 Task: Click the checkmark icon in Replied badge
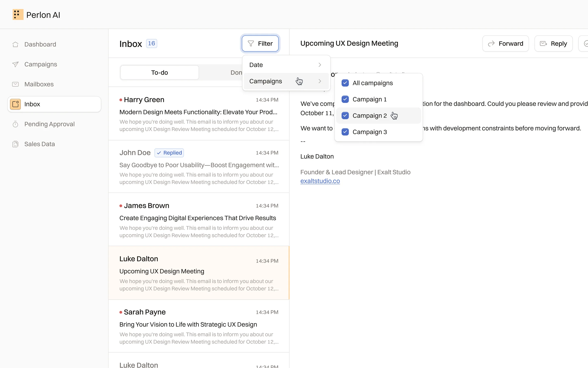click(x=159, y=153)
